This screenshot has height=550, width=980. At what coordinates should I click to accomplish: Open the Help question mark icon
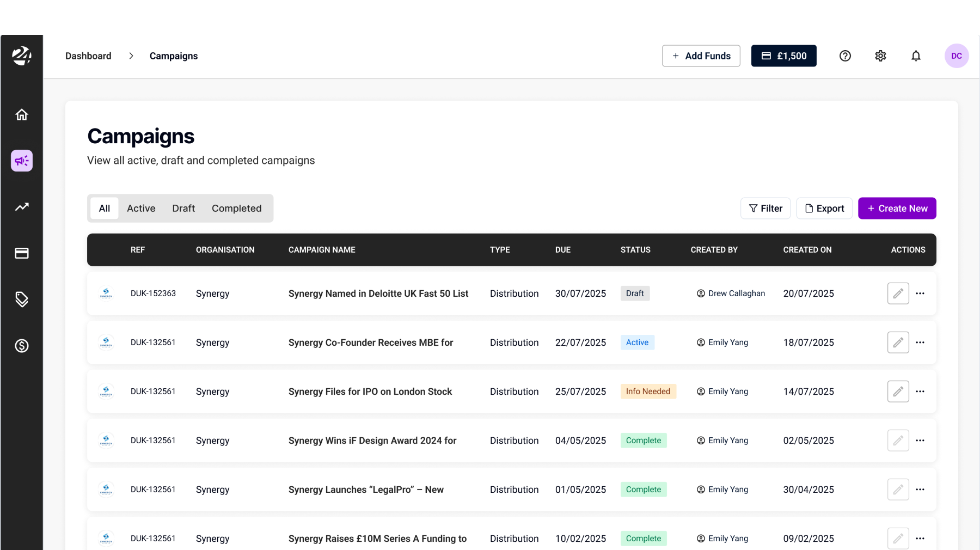pyautogui.click(x=845, y=56)
